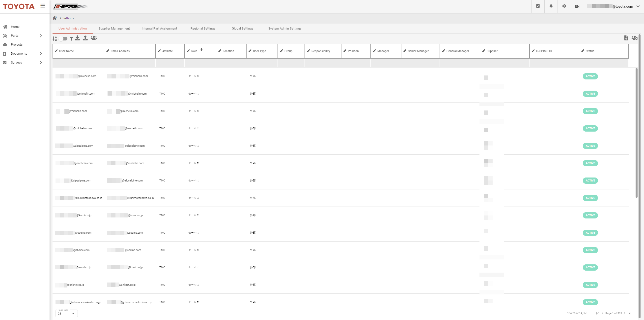
Task: Click the table vertical scrollbar
Action: (x=637, y=133)
